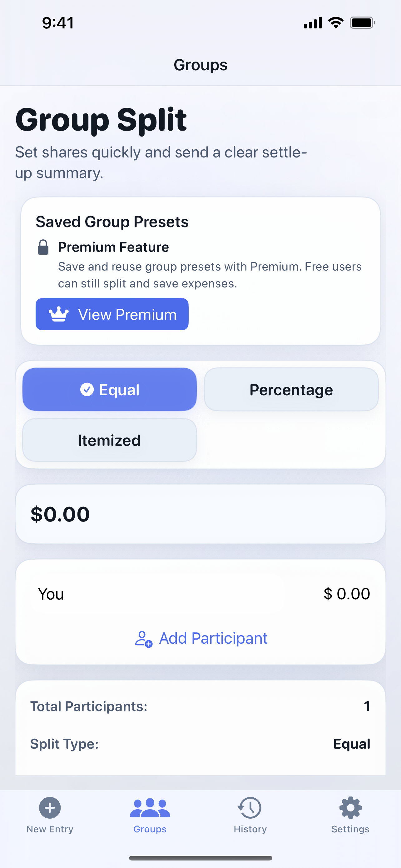The width and height of the screenshot is (401, 868).
Task: Tap the History clock icon
Action: (250, 807)
